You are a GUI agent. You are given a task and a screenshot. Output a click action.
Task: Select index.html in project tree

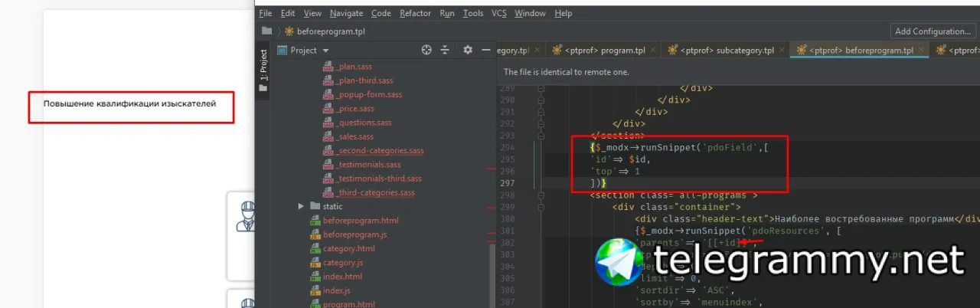click(342, 277)
